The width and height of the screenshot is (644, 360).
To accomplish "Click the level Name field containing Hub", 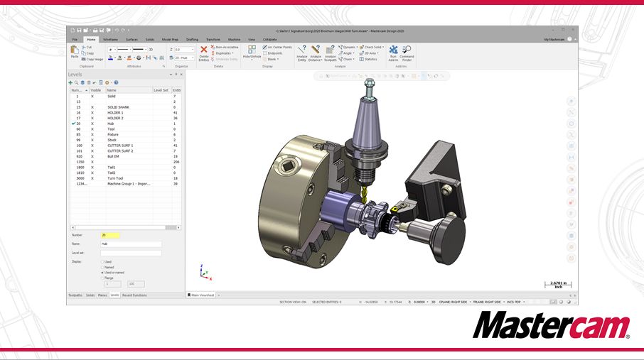I will (131, 244).
